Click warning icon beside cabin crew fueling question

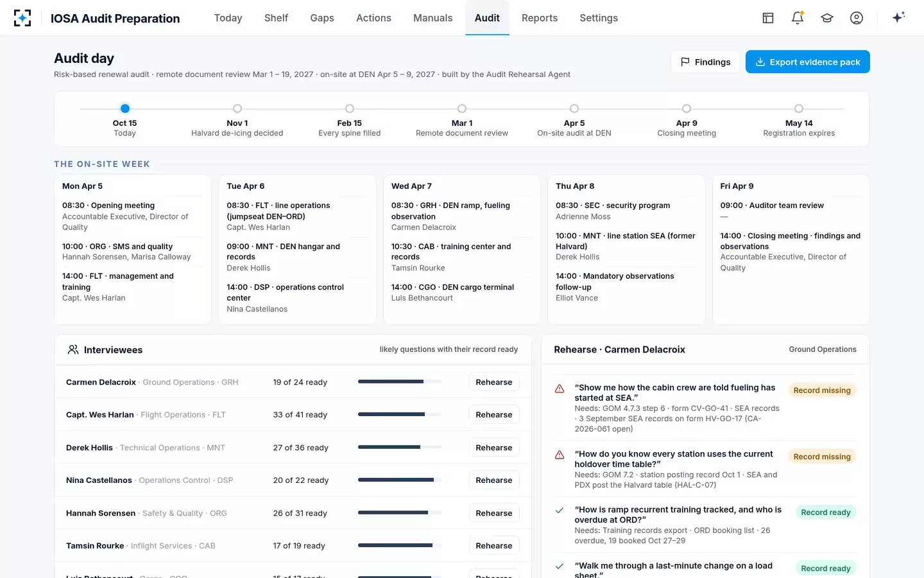(x=560, y=389)
